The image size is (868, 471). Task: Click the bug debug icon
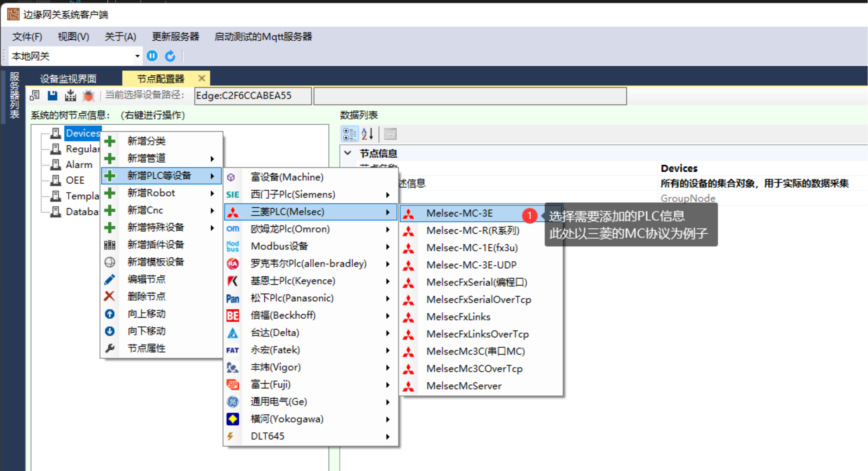(88, 96)
